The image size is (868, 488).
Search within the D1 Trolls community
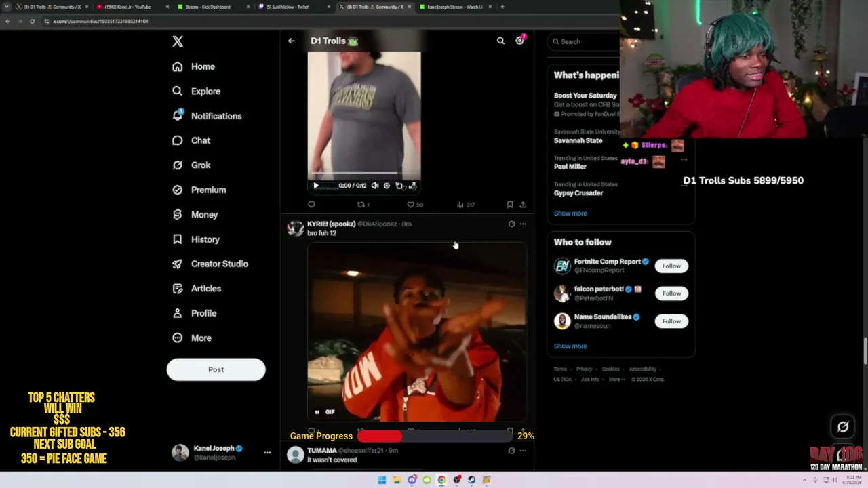[500, 41]
